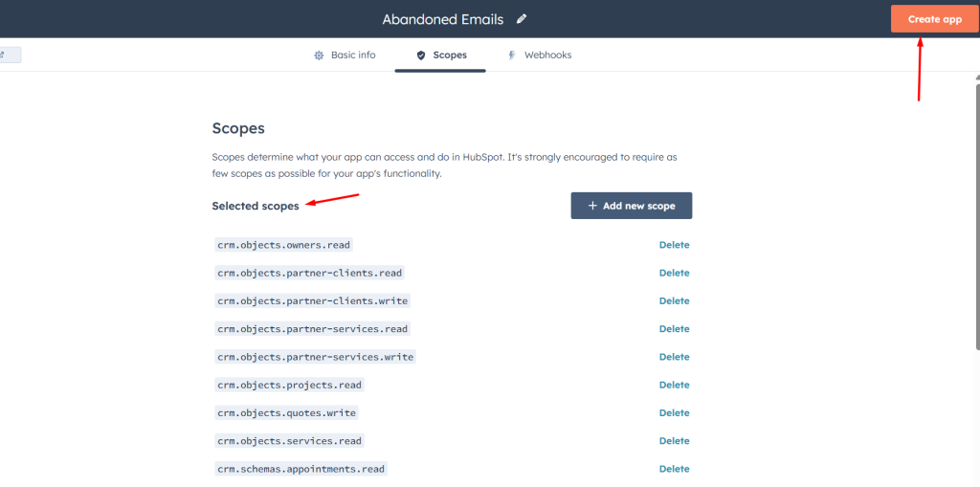The image size is (980, 487).
Task: Delete the crm.objects.partner-clients.read scope
Action: (675, 274)
